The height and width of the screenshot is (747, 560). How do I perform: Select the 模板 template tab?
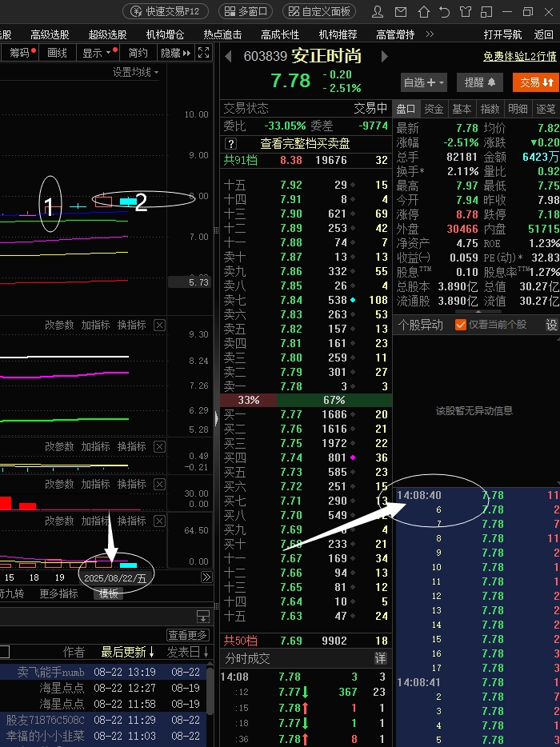[x=109, y=593]
